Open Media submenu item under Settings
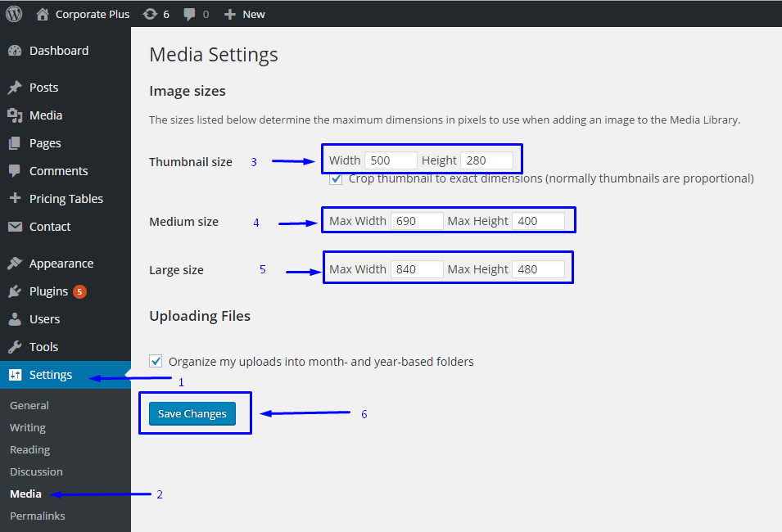 (25, 494)
